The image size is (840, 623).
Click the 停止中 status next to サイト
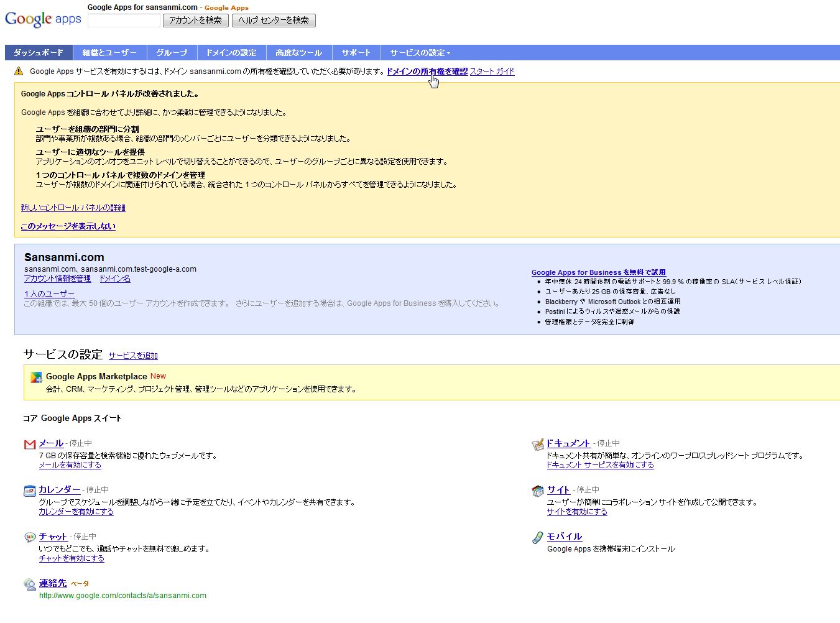(588, 490)
